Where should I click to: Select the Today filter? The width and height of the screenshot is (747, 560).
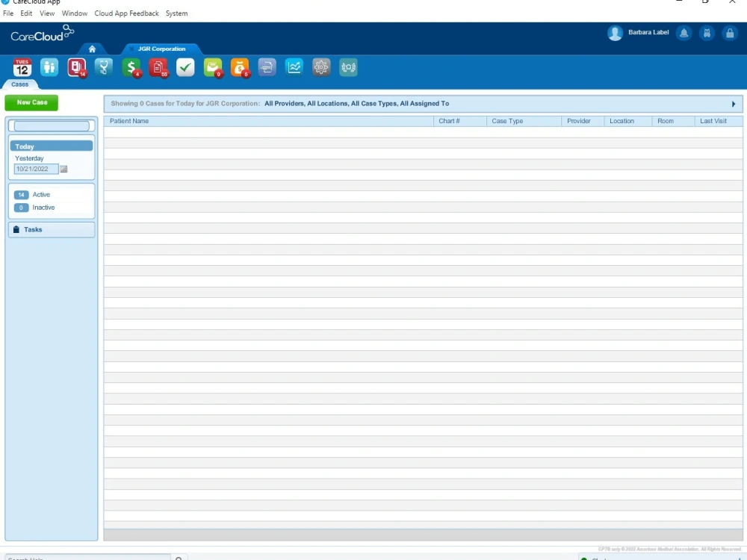click(x=52, y=146)
